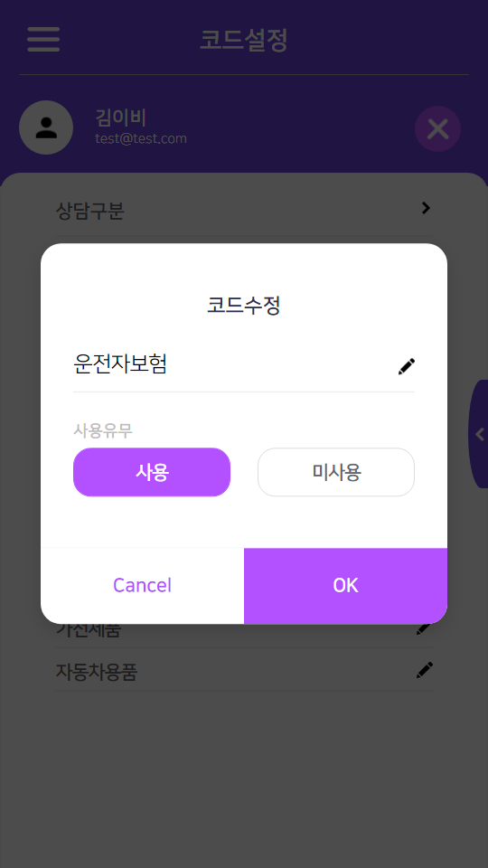Click the test@test.com email text
This screenshot has width=488, height=868.
point(141,138)
